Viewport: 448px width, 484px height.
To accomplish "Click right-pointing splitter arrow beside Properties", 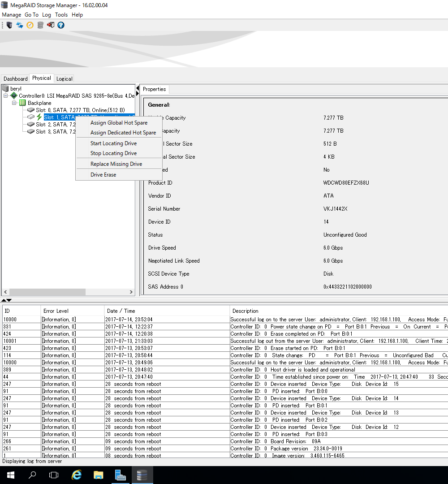I will (x=138, y=94).
